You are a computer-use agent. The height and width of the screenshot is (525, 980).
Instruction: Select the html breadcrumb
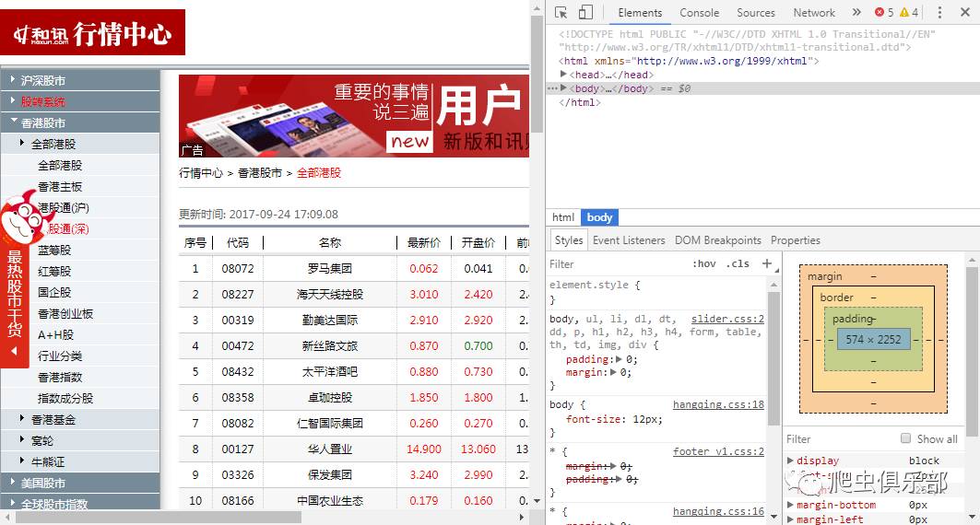pyautogui.click(x=562, y=217)
